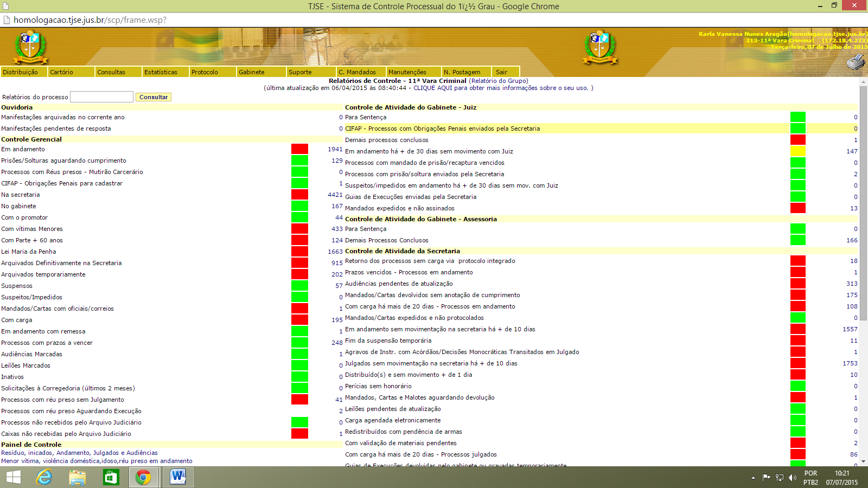The height and width of the screenshot is (488, 868).
Task: Click yellow indicator for 30 dias sem movimento com Juiz
Action: 797,151
